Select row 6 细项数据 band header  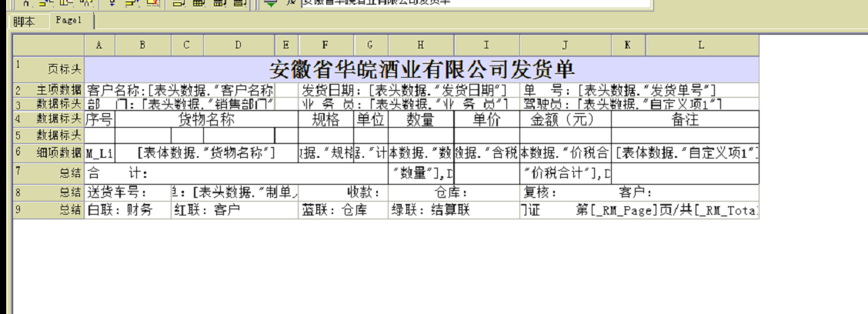tap(48, 153)
